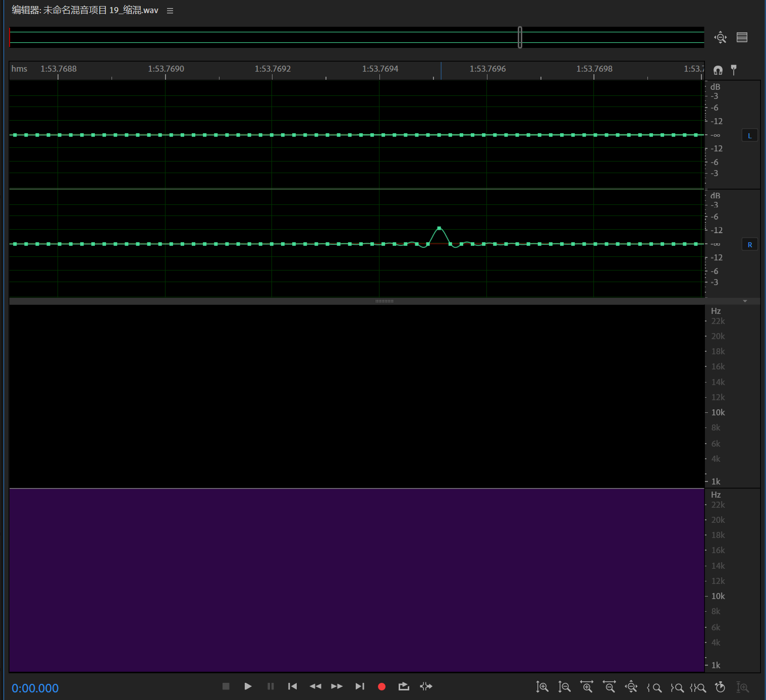Viewport: 766px width, 700px height.
Task: Zoom out amplitude on the waveform
Action: 564,687
